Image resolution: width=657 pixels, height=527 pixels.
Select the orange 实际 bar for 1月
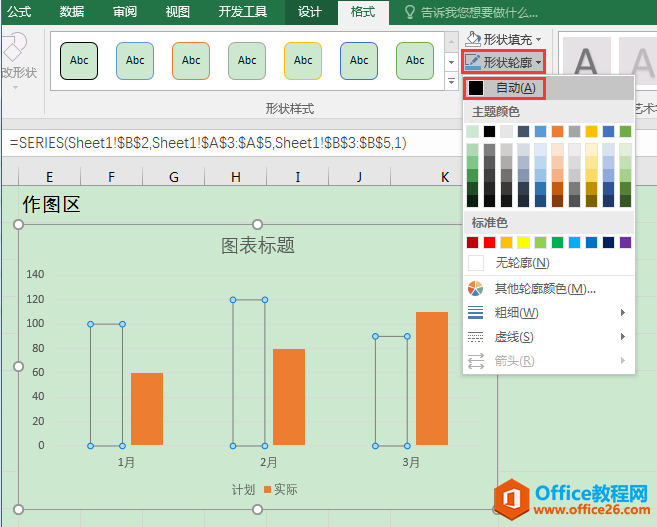[x=147, y=409]
